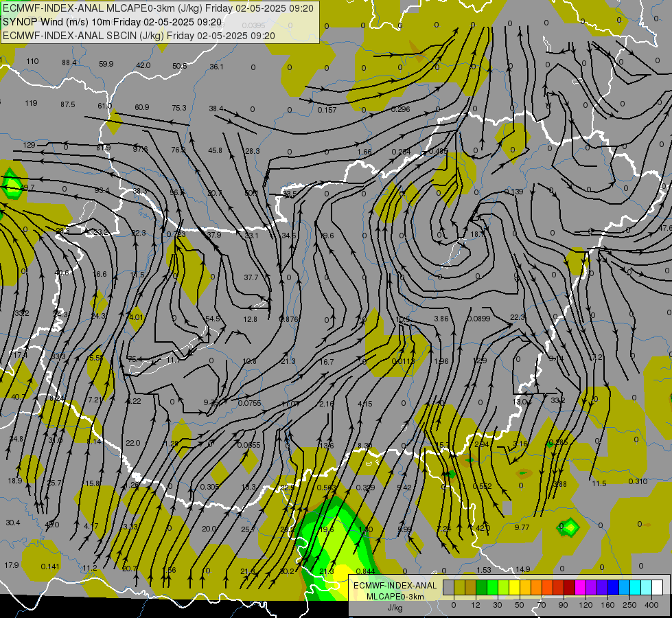Select the bright green legend swatch

pyautogui.click(x=492, y=588)
